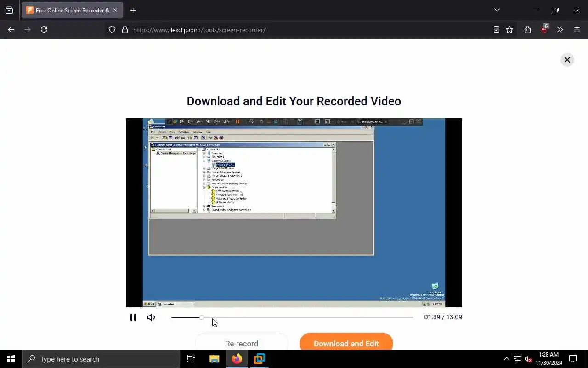Screen dimensions: 588x368
Task: Pause the recorded video playback
Action: 133,317
